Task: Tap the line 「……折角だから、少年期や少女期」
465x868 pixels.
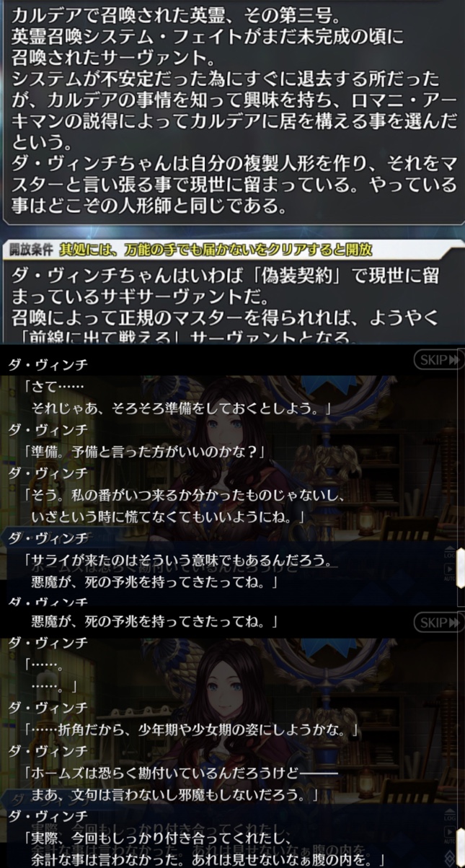Action: coord(192,730)
